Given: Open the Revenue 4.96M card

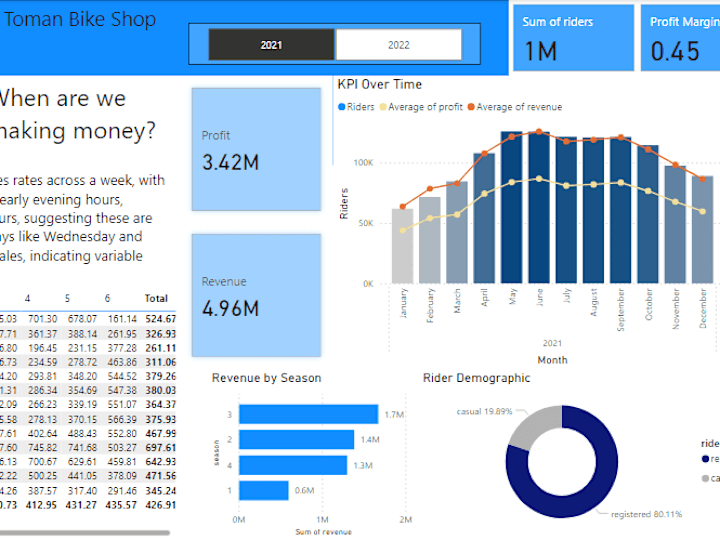Looking at the screenshot, I should (x=256, y=295).
